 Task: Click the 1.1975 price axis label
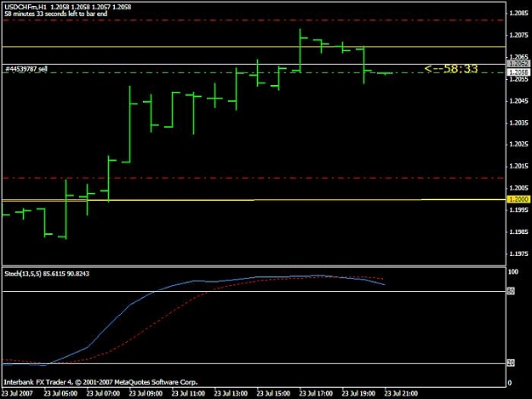(x=519, y=254)
